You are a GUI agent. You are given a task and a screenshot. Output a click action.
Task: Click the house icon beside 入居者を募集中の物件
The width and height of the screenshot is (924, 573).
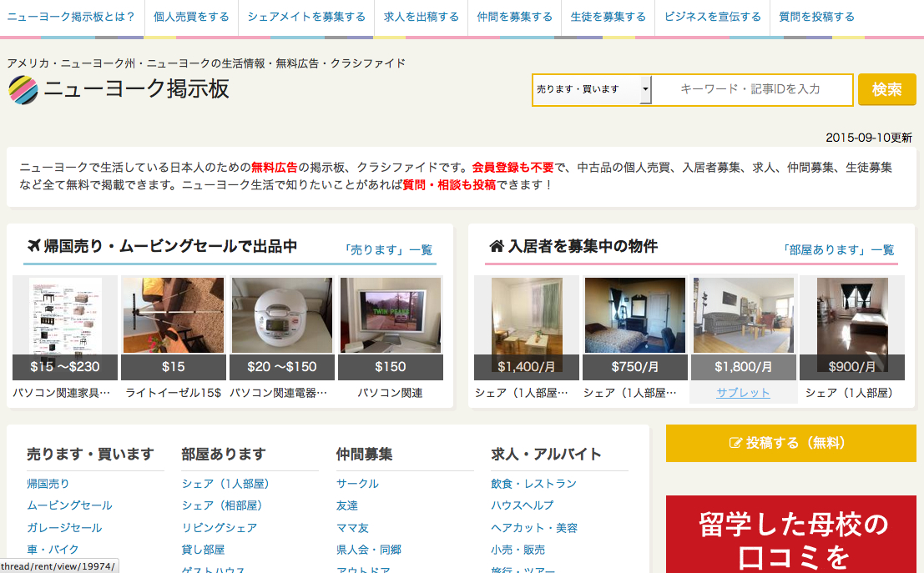point(497,245)
